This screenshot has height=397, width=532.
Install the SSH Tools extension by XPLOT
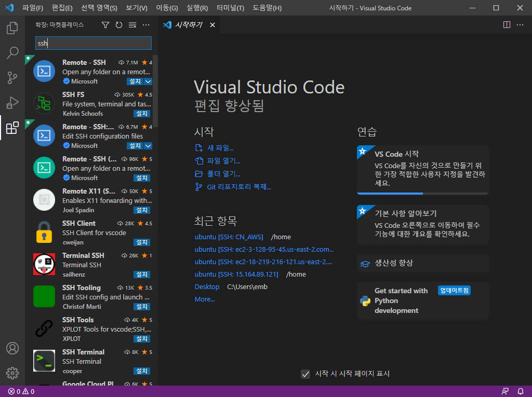point(142,339)
